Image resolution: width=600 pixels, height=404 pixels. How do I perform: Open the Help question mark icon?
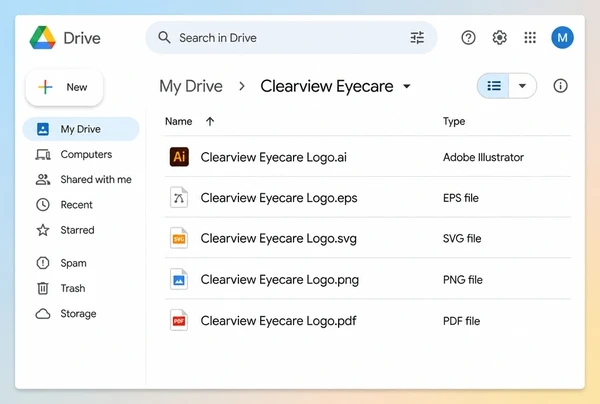[x=468, y=37]
